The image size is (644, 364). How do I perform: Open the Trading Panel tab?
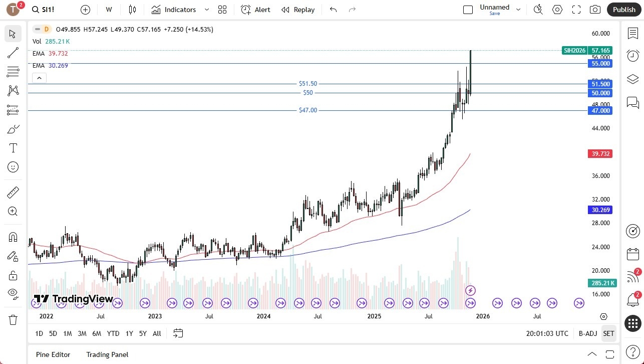point(107,354)
